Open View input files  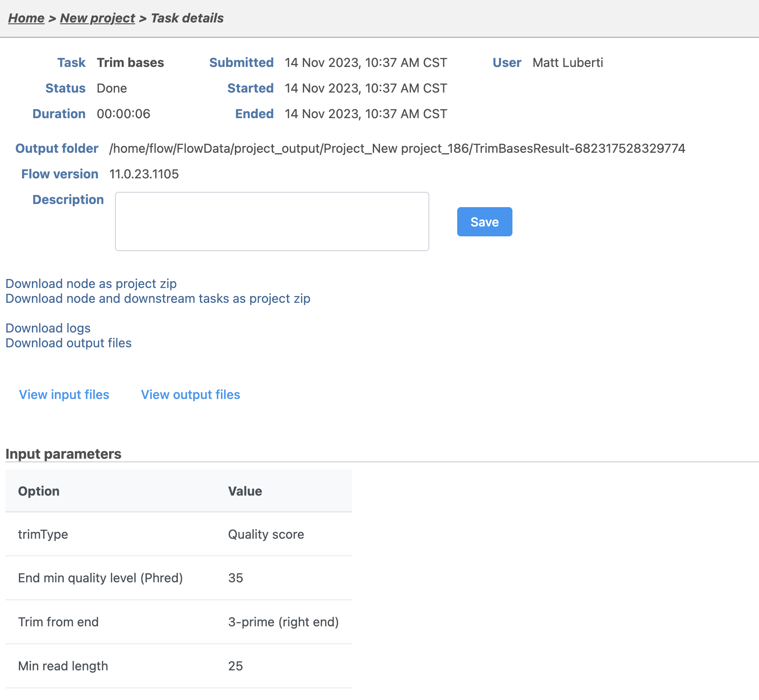click(64, 395)
